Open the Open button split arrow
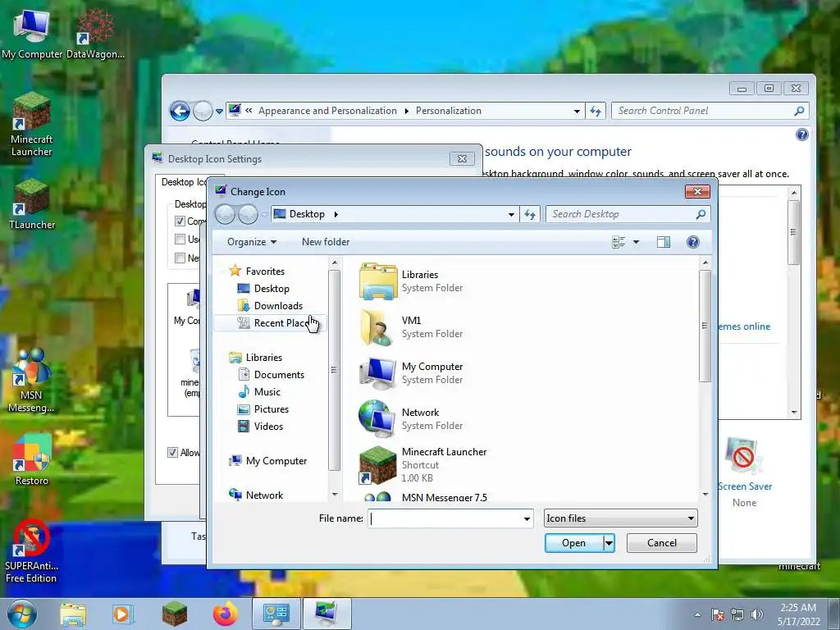Viewport: 840px width, 630px height. pos(609,543)
